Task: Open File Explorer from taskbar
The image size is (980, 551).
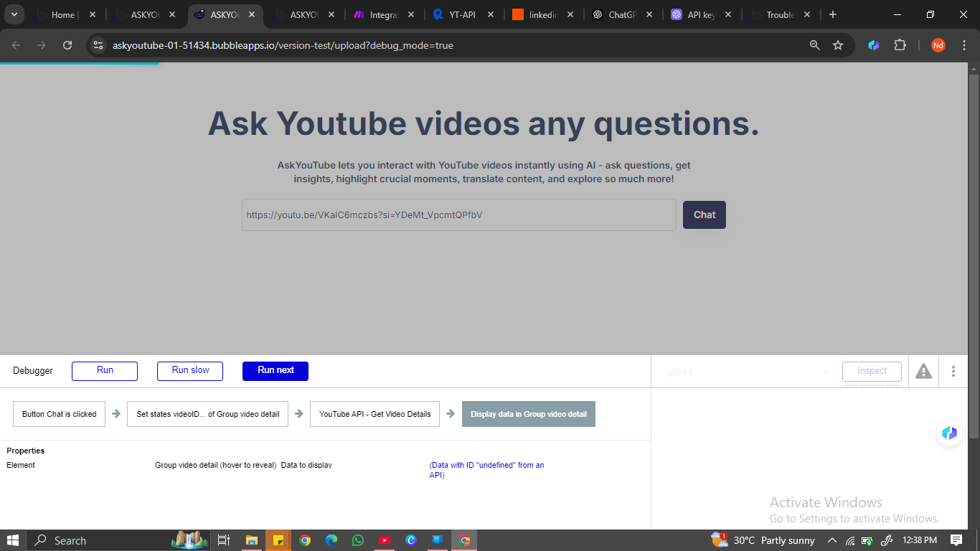Action: click(251, 540)
